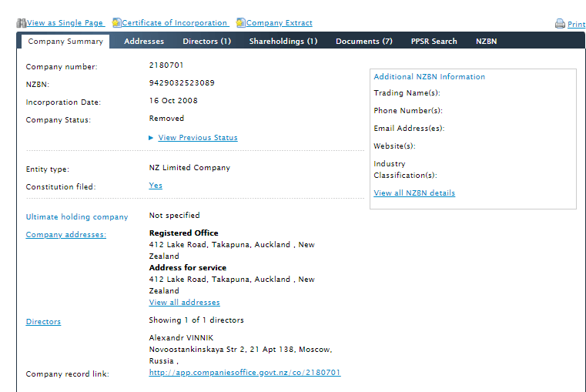Open the Shareholdings (1) tab
The height and width of the screenshot is (392, 586).
pyautogui.click(x=283, y=42)
